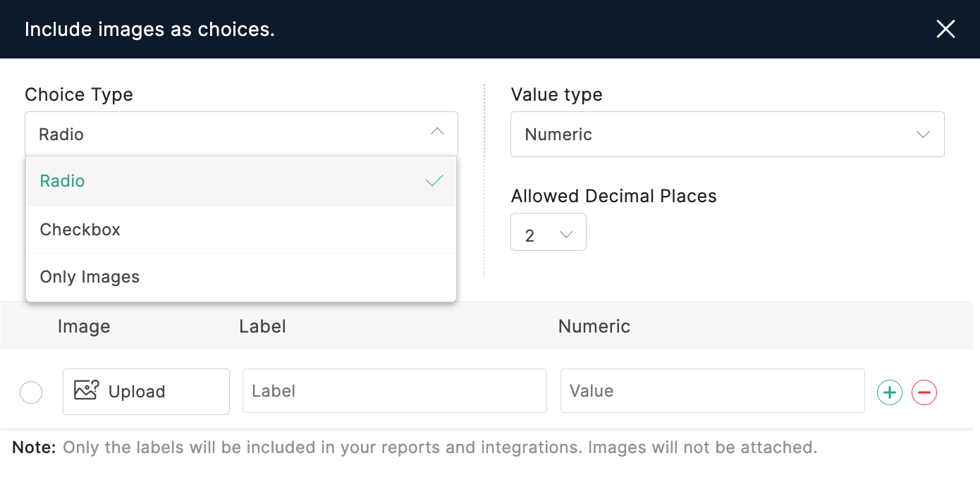Click the Image column header
Image resolution: width=980 pixels, height=489 pixels.
point(84,326)
